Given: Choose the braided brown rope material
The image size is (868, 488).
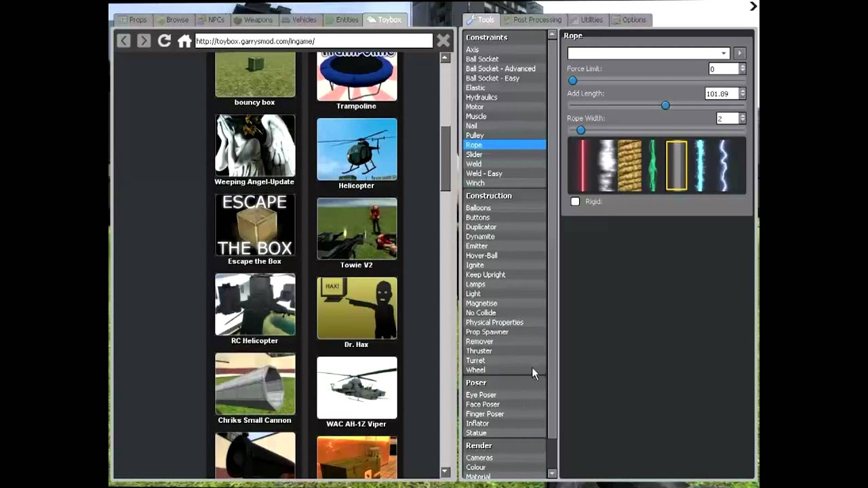Looking at the screenshot, I should click(x=630, y=165).
